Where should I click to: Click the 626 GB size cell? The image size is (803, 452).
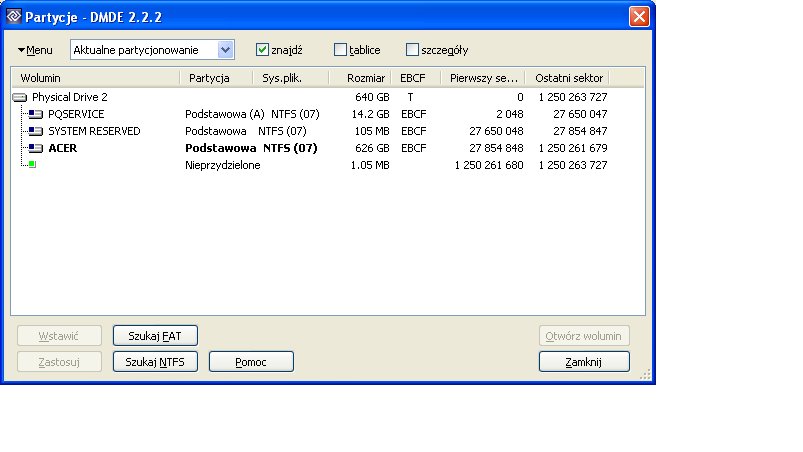tap(372, 148)
